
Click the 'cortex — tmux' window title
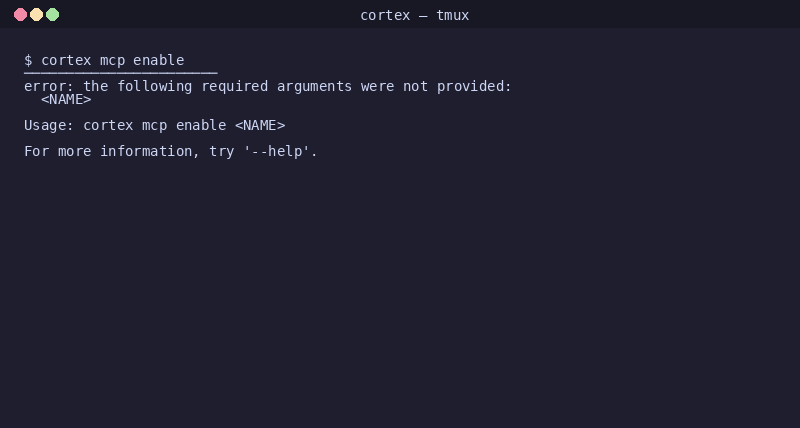414,15
